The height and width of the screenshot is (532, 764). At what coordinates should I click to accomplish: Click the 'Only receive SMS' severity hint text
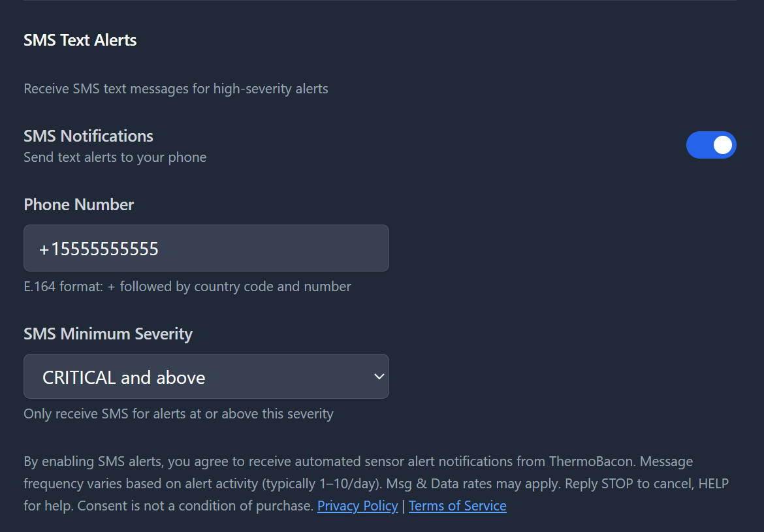(178, 414)
